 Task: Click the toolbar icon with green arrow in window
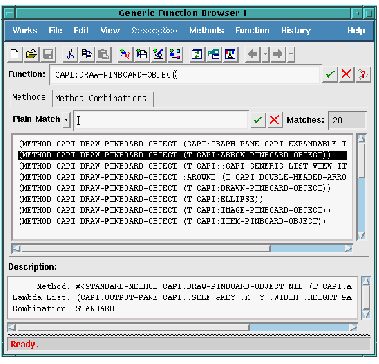[197, 54]
